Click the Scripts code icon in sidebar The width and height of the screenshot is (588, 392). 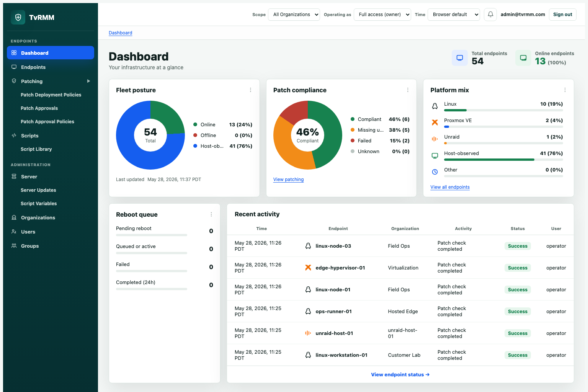14,136
